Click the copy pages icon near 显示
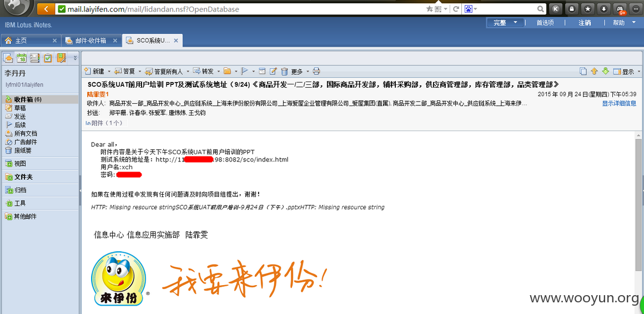 coord(583,71)
